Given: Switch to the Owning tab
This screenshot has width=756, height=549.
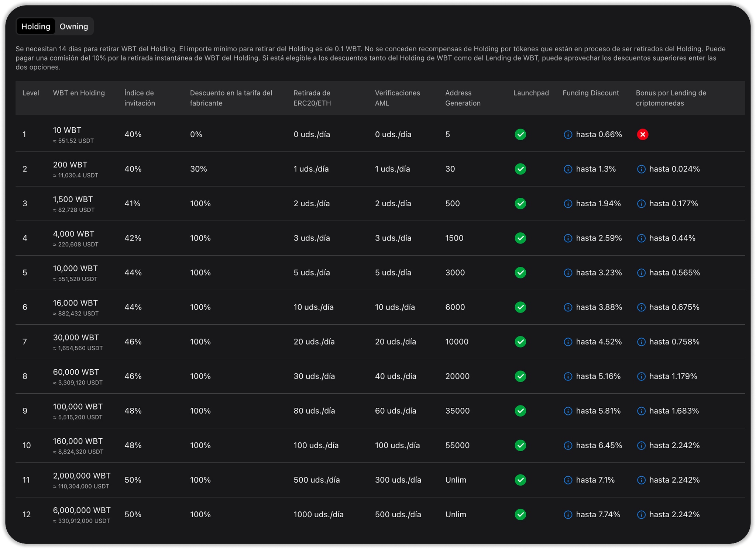Looking at the screenshot, I should pos(73,27).
